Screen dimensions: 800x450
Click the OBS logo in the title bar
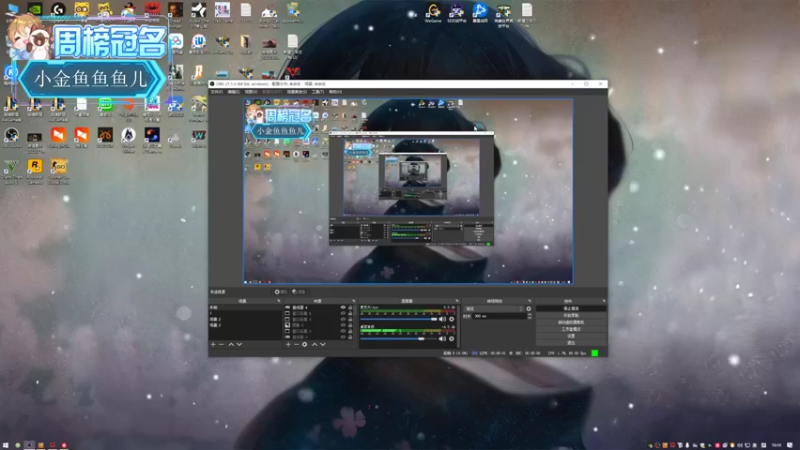click(212, 84)
